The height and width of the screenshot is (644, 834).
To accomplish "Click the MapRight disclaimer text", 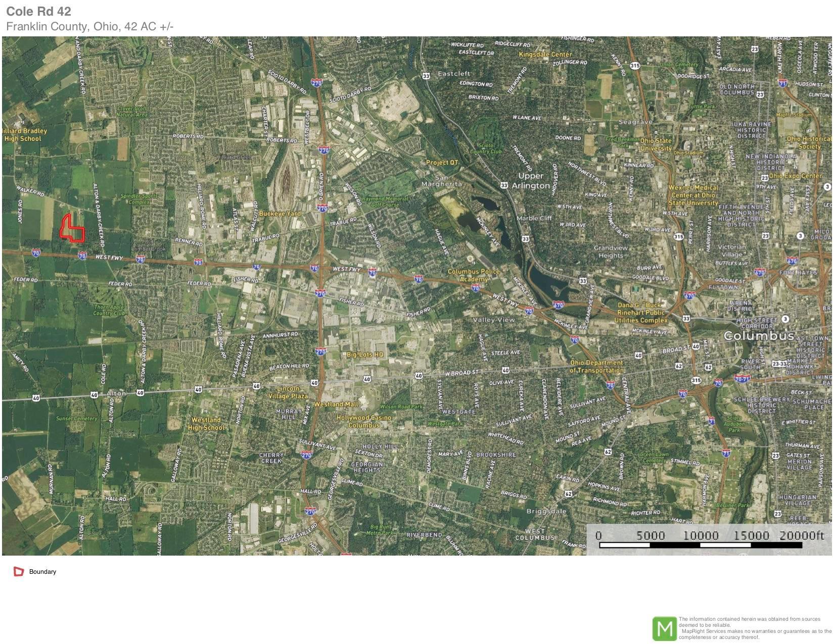I will coord(755,628).
